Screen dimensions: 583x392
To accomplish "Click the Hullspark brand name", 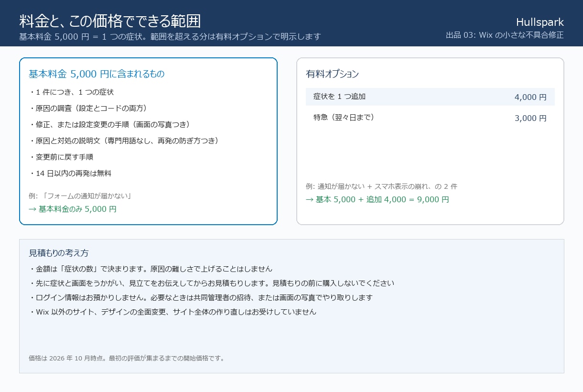I will [x=540, y=22].
